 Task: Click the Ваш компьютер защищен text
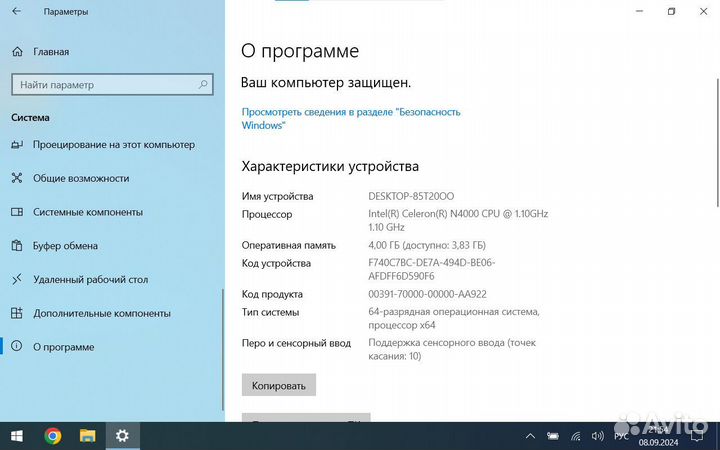pos(326,83)
